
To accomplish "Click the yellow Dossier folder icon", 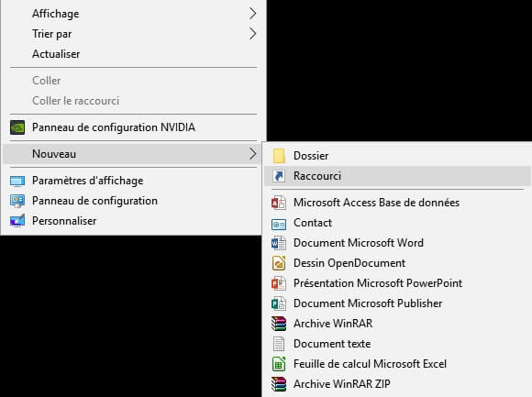I will 279,156.
